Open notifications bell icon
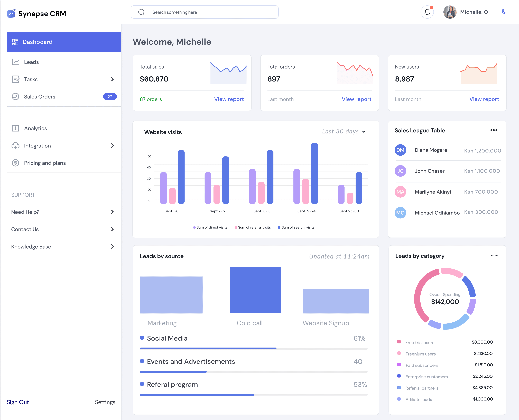Screen dimensions: 519x420 click(427, 12)
